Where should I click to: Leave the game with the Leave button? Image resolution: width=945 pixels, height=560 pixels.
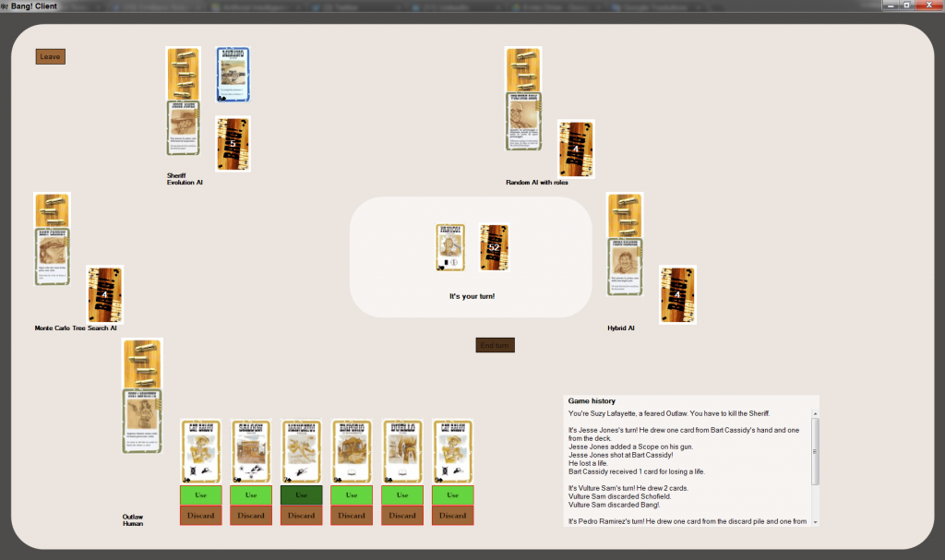tap(50, 56)
